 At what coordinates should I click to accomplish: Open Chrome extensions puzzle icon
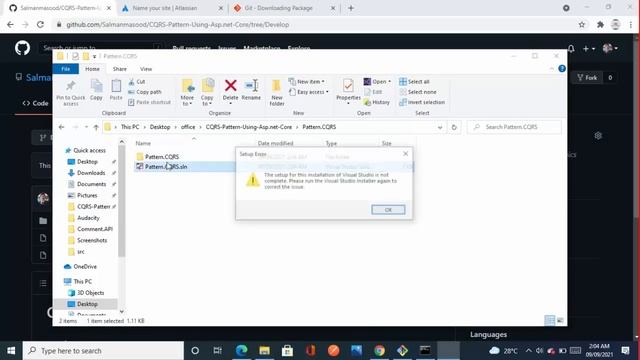pyautogui.click(x=600, y=24)
